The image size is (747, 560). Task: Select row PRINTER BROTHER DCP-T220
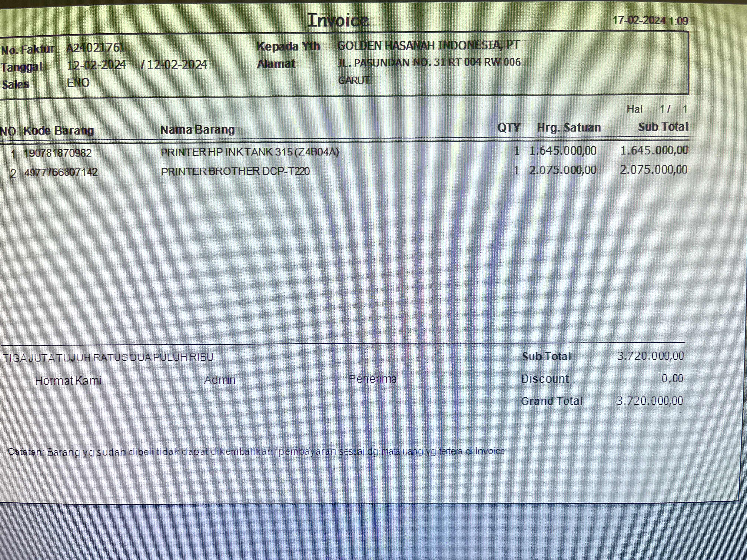tap(235, 171)
